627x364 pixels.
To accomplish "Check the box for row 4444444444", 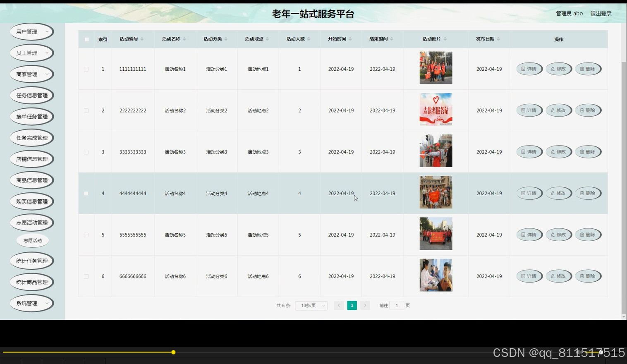I will 86,193.
